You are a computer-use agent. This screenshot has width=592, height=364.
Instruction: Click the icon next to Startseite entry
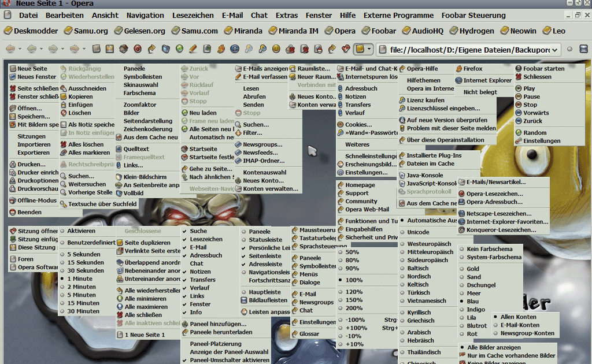tap(184, 149)
